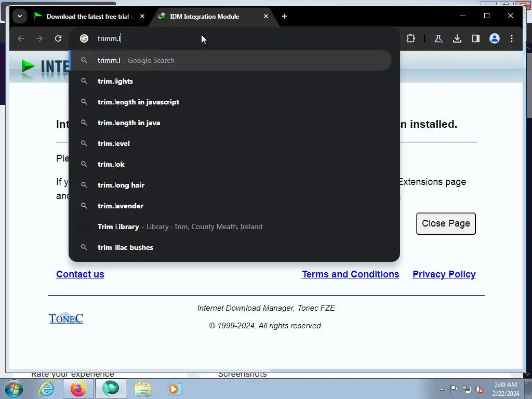This screenshot has width=532, height=399.
Task: Launch the media player from taskbar
Action: click(175, 389)
